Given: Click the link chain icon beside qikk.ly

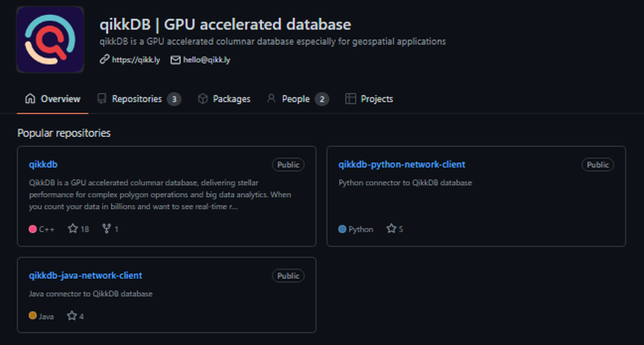Looking at the screenshot, I should tap(104, 60).
